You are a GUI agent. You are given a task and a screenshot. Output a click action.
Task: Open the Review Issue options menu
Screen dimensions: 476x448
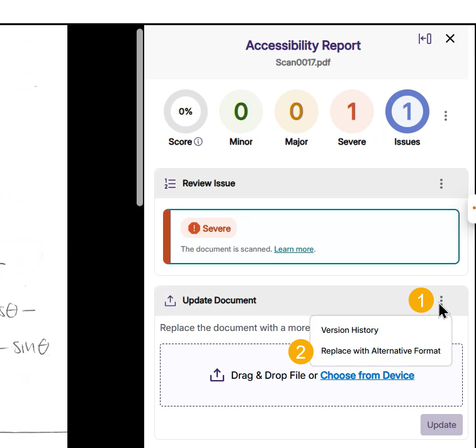pyautogui.click(x=441, y=184)
